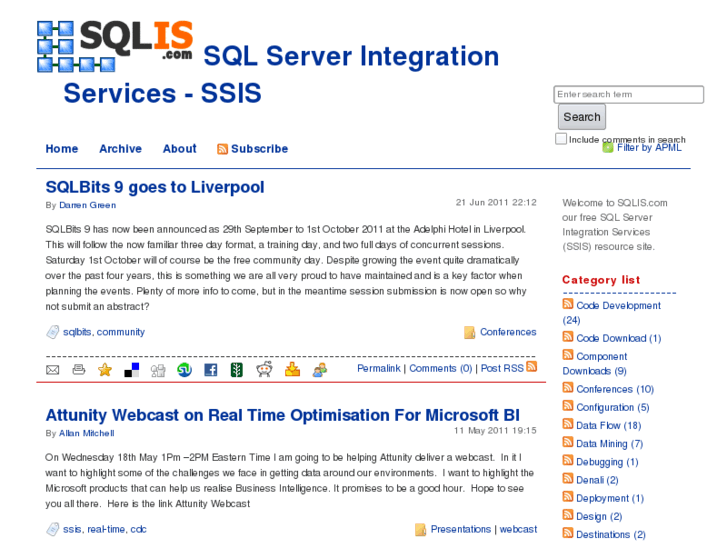Open Code Download (1) category
727x545 pixels.
point(619,339)
